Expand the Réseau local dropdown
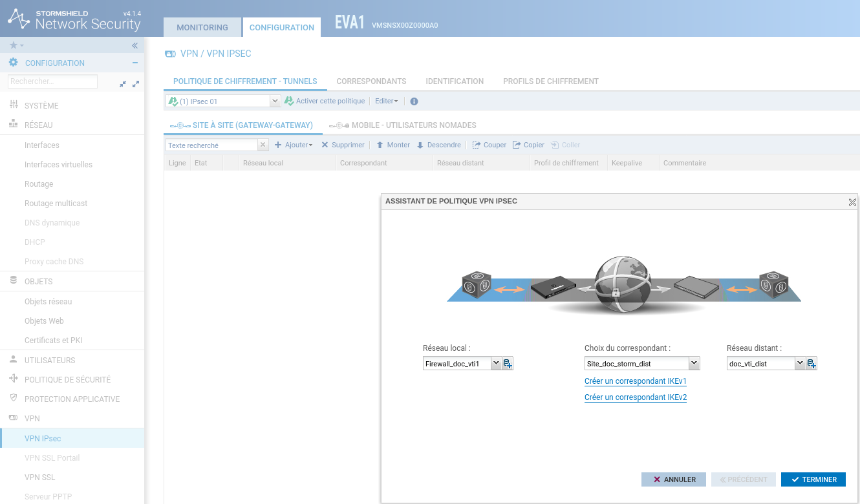 [496, 363]
